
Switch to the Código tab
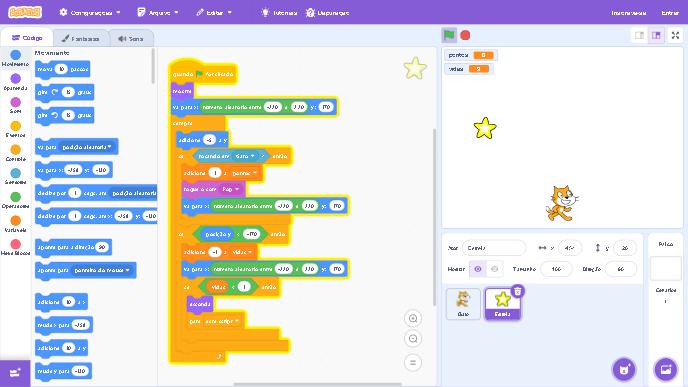[x=27, y=38]
